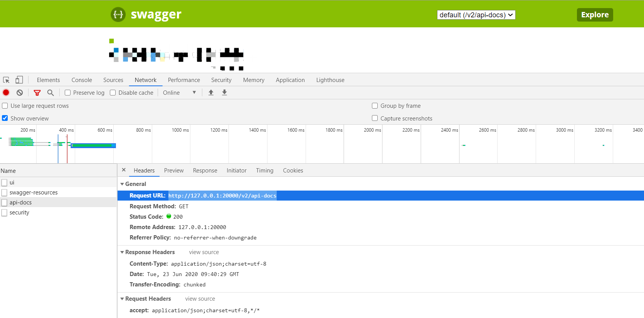Click the Transfer-Encoding value chunked
Screen dimensions: 644x318
[x=195, y=285]
